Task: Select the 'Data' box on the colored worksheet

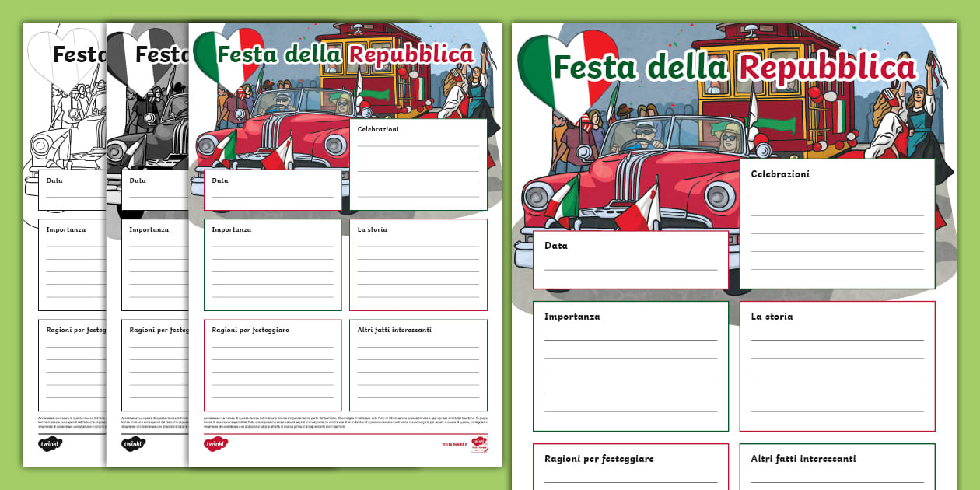Action: 630,257
